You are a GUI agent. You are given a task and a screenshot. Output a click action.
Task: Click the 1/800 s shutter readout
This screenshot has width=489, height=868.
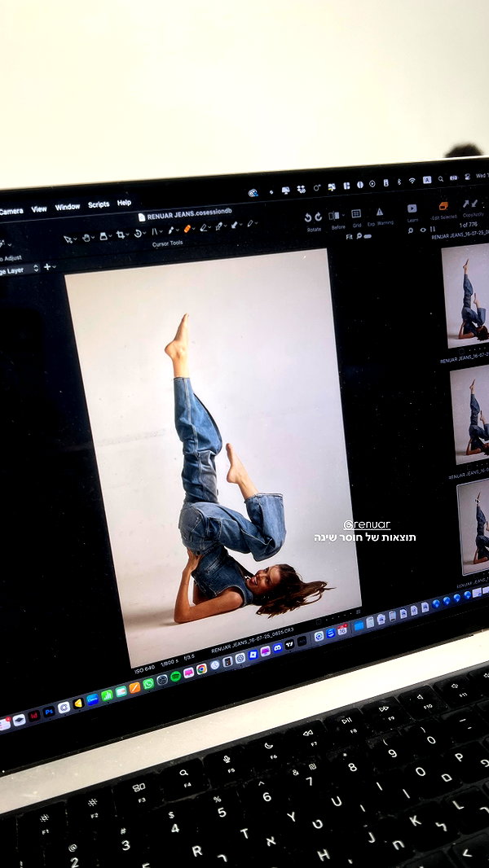pos(170,663)
